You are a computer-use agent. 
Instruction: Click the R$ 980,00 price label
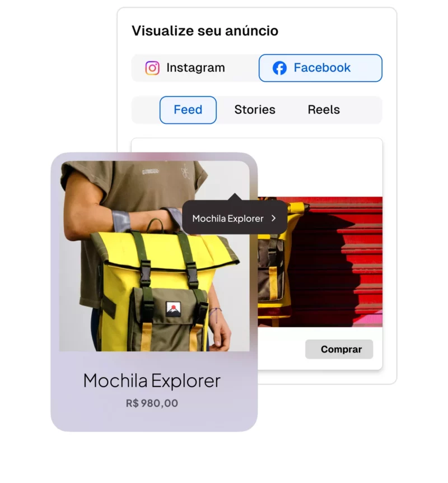tap(152, 403)
